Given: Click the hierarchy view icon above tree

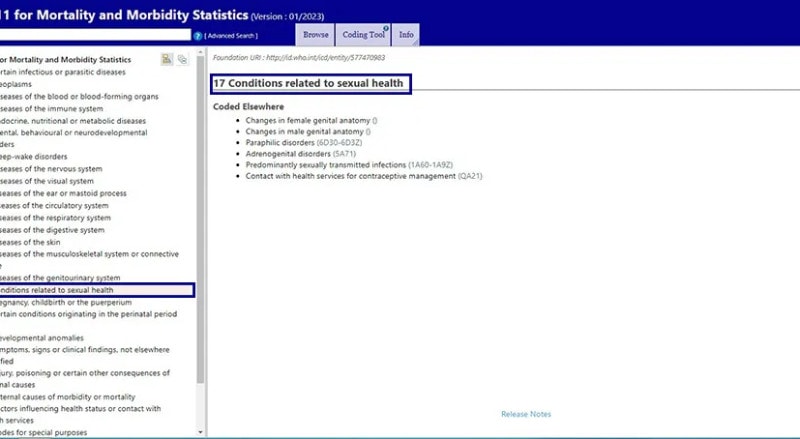Looking at the screenshot, I should tap(167, 60).
